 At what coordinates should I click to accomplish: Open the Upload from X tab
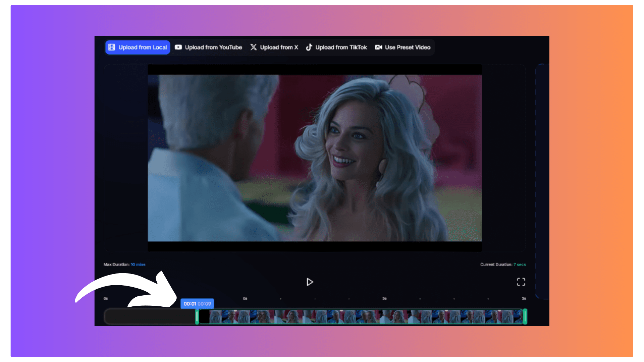pyautogui.click(x=274, y=47)
